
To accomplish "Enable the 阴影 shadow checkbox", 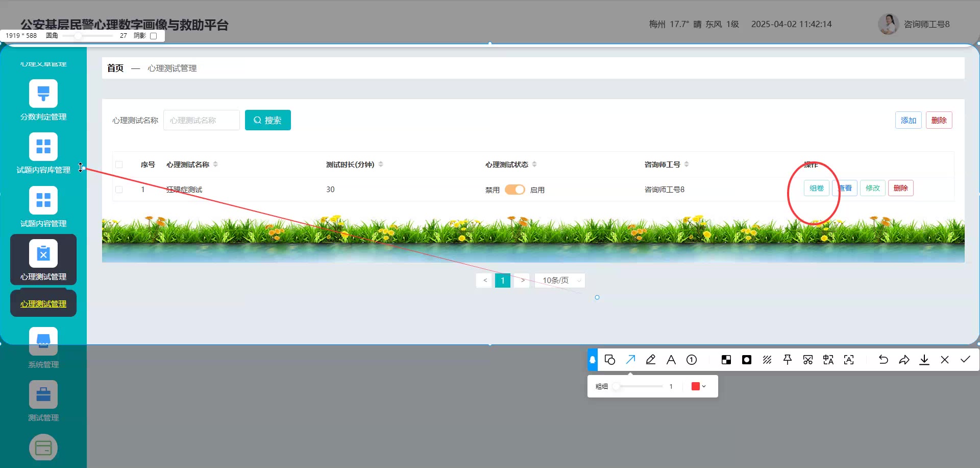I will point(153,36).
